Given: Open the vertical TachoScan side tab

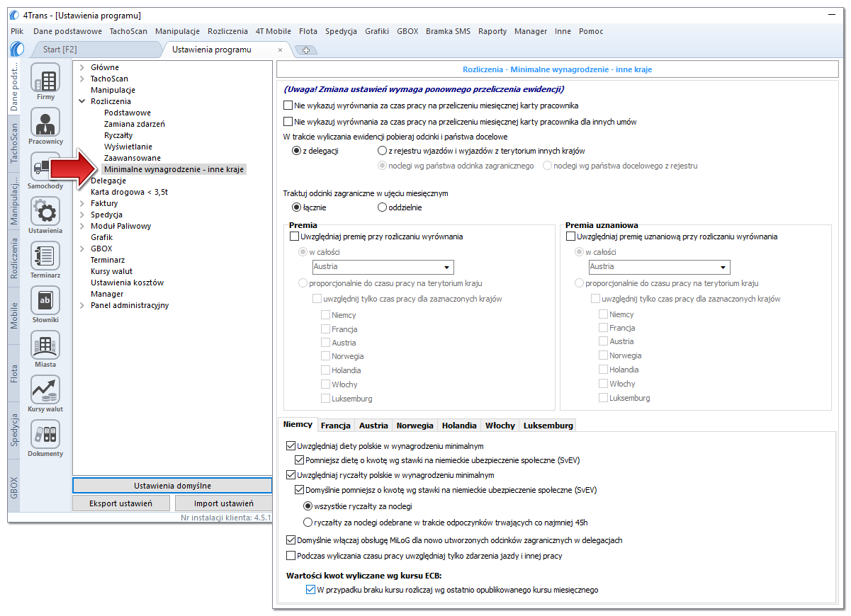Looking at the screenshot, I should click(15, 144).
